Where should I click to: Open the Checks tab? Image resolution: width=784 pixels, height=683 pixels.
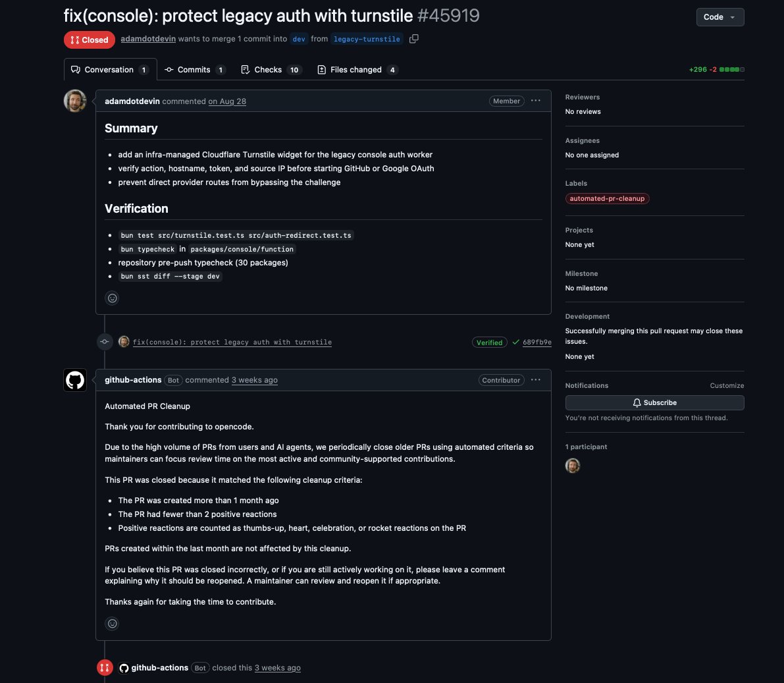tap(271, 70)
